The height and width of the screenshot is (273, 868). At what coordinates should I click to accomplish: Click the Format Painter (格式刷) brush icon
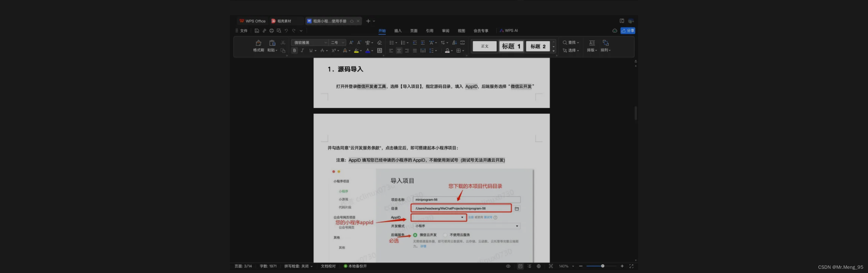point(259,43)
